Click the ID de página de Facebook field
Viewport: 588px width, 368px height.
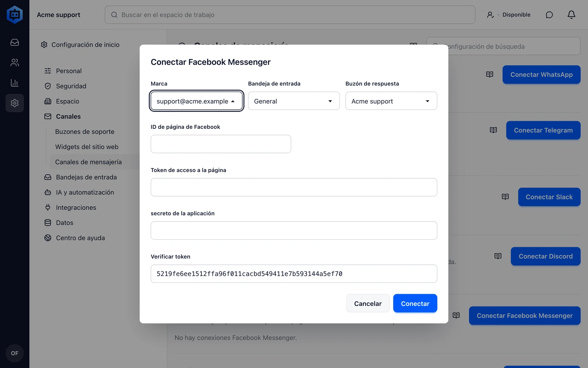point(221,144)
